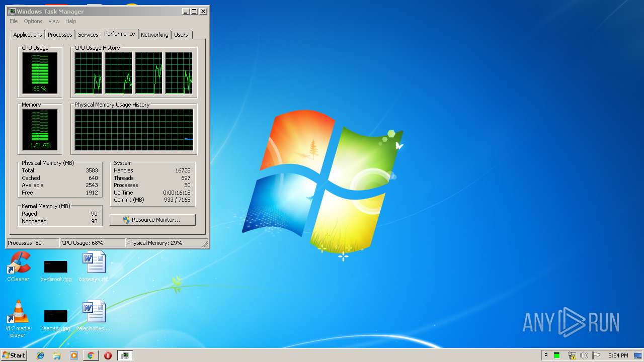Click the Task Manager title bar icon
The image size is (644, 362).
(12, 11)
